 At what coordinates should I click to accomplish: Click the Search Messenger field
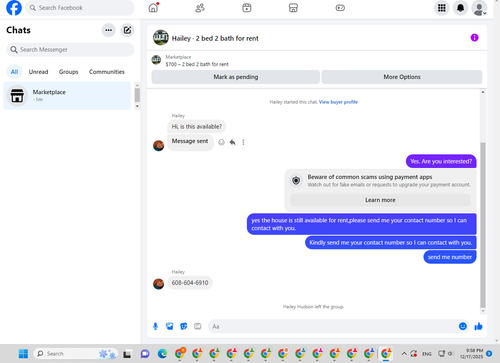pyautogui.click(x=70, y=50)
